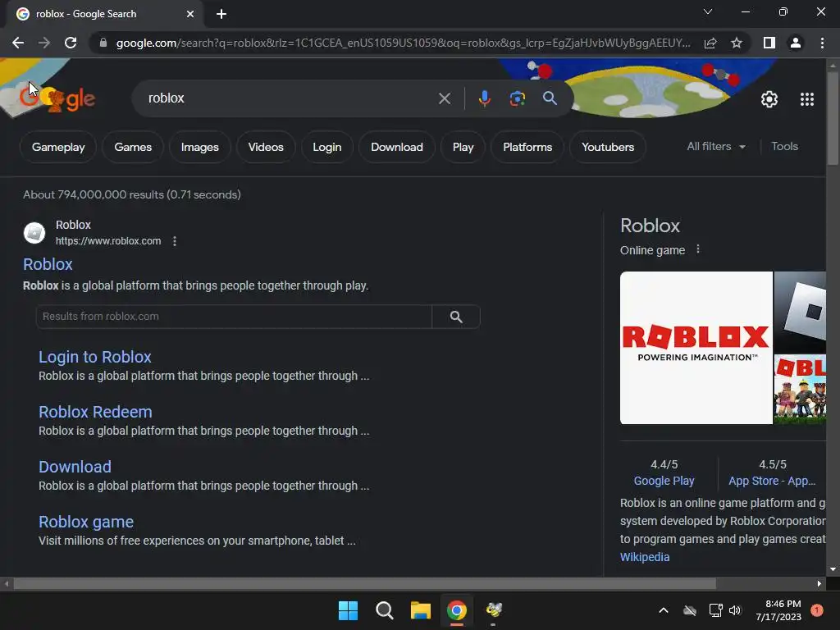This screenshot has height=630, width=840.
Task: Switch to Images results
Action: [x=200, y=147]
